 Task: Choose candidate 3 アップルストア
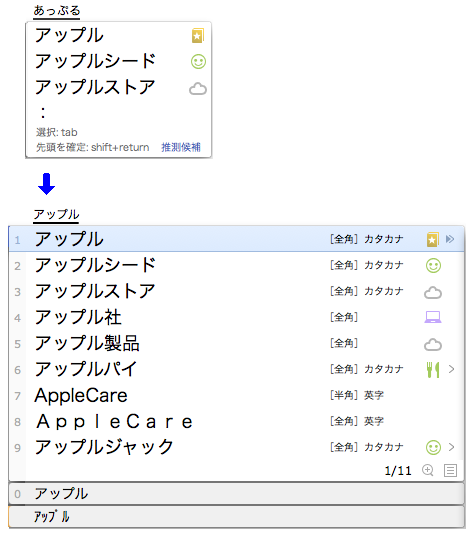[236, 291]
